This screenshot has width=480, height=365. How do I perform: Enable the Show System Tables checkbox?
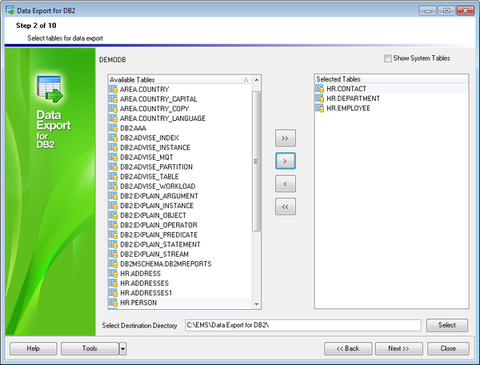[388, 58]
